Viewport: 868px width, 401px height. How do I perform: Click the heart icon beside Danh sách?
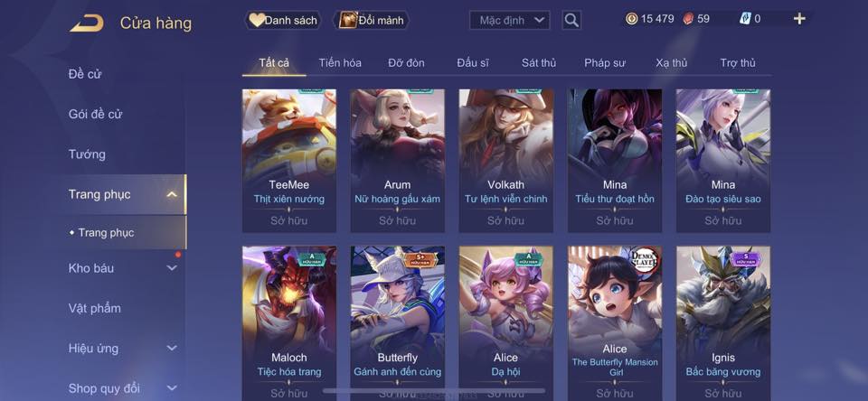(256, 21)
